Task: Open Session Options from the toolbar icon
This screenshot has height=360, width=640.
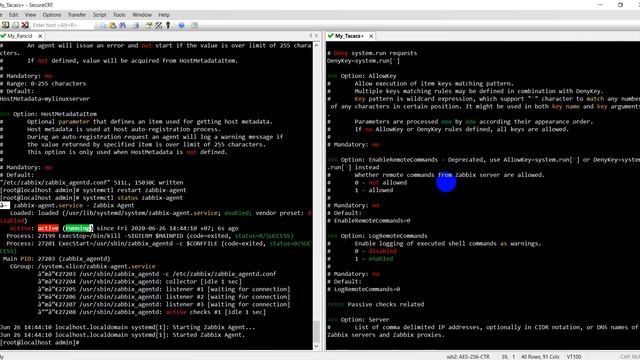Action: coord(148,25)
